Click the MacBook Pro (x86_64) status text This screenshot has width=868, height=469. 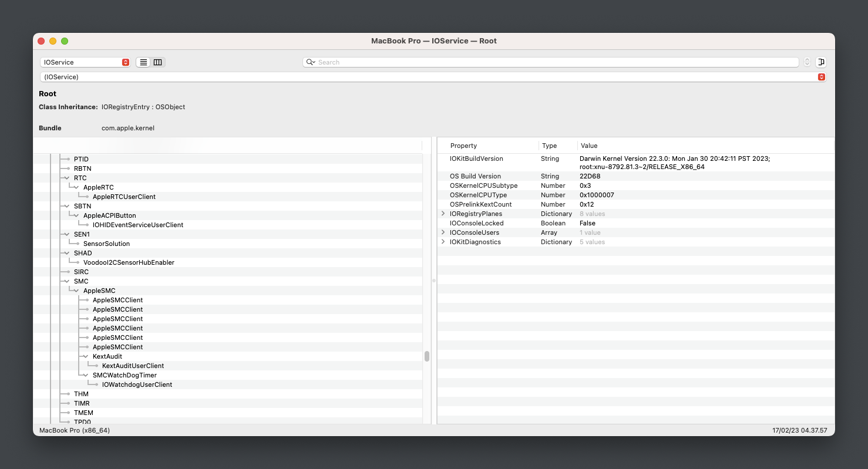(75, 430)
